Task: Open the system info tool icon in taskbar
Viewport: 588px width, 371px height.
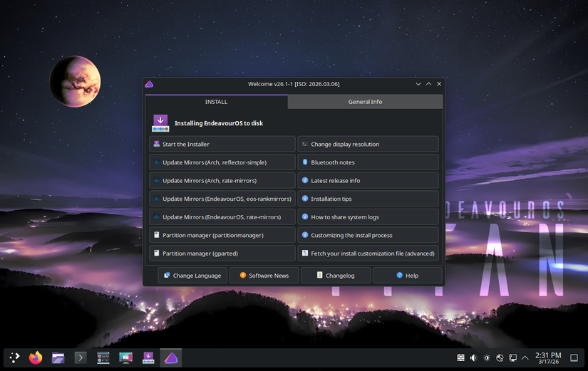Action: (x=103, y=358)
